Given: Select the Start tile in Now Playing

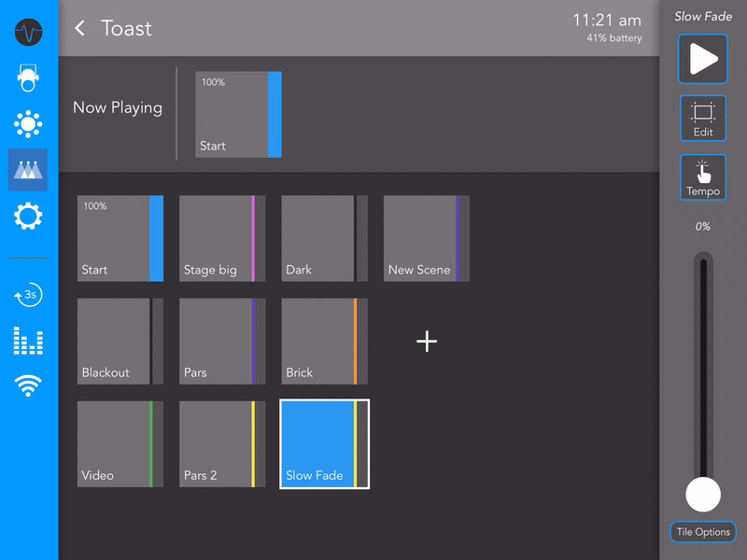Looking at the screenshot, I should (238, 114).
